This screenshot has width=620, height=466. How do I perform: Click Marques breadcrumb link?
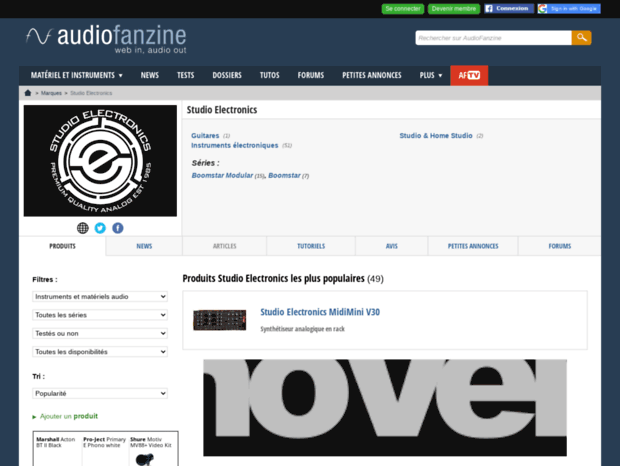(51, 93)
